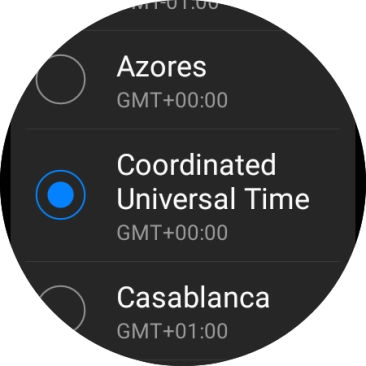
Task: Click the Universal Time text line
Action: coord(213,198)
